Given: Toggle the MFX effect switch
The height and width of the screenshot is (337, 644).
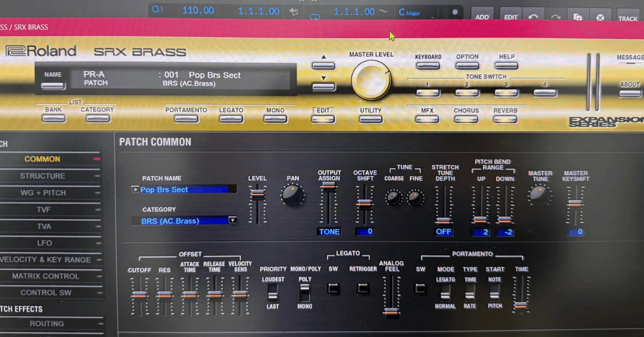Looking at the screenshot, I should coord(427,119).
